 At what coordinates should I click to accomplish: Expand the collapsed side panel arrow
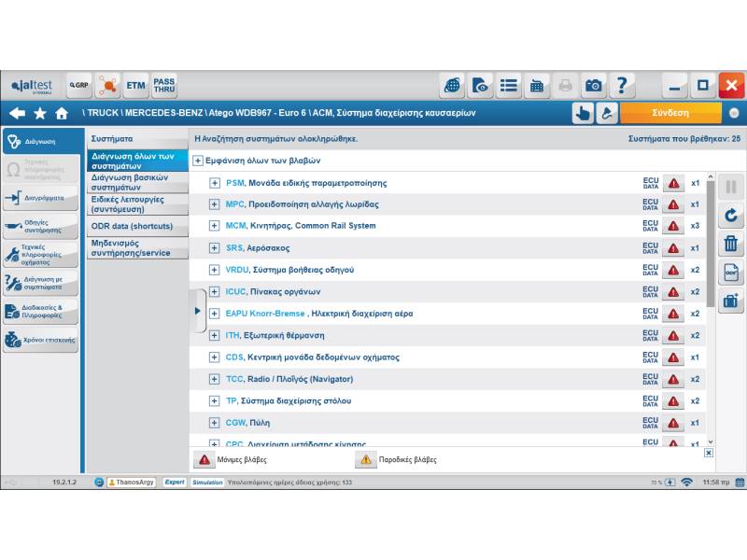[x=197, y=310]
